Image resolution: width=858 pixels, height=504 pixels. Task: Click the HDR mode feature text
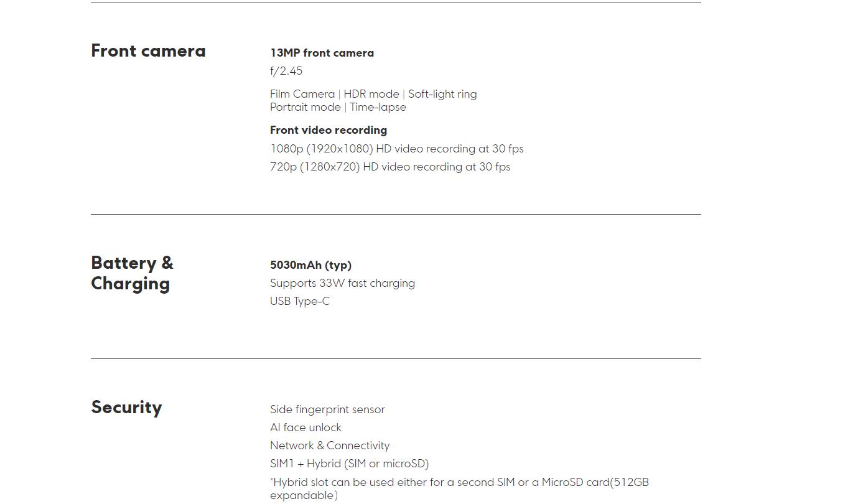coord(371,94)
